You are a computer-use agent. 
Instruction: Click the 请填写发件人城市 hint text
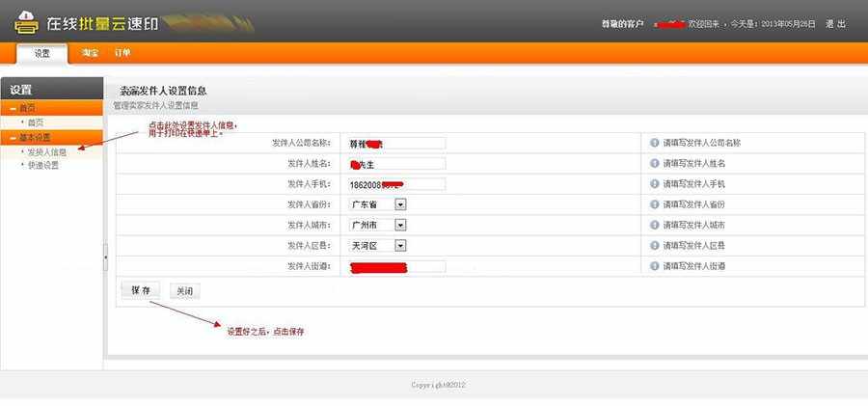coord(694,225)
